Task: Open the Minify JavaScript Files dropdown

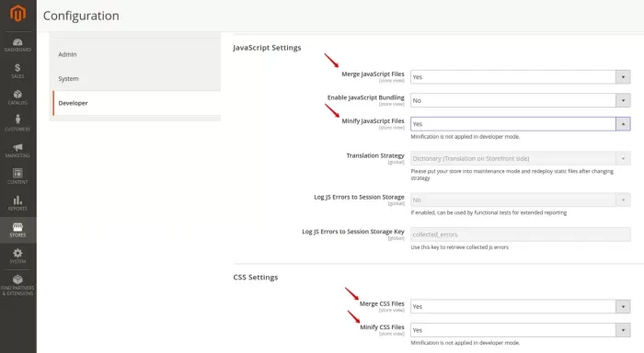Action: (x=521, y=124)
